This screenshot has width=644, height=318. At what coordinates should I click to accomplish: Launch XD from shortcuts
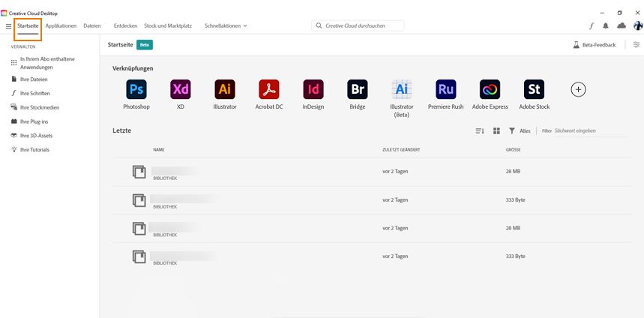click(180, 89)
